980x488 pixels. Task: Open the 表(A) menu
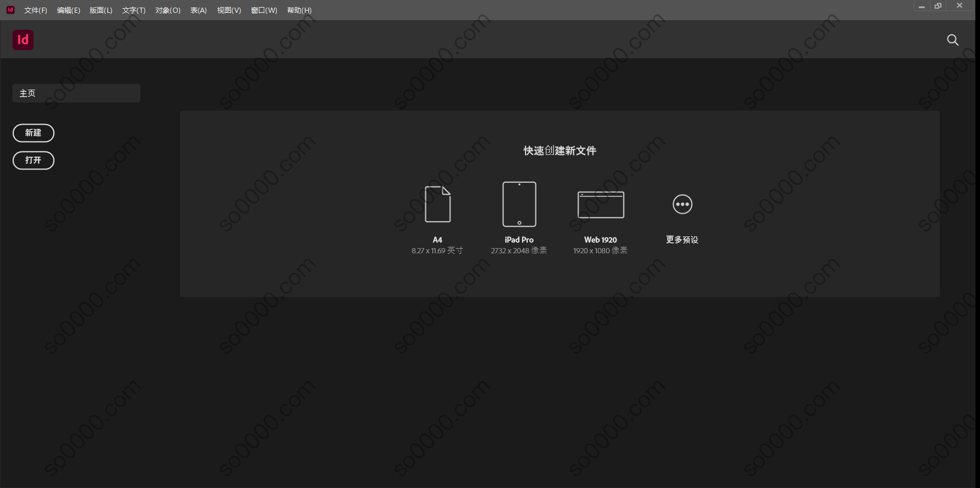point(199,10)
